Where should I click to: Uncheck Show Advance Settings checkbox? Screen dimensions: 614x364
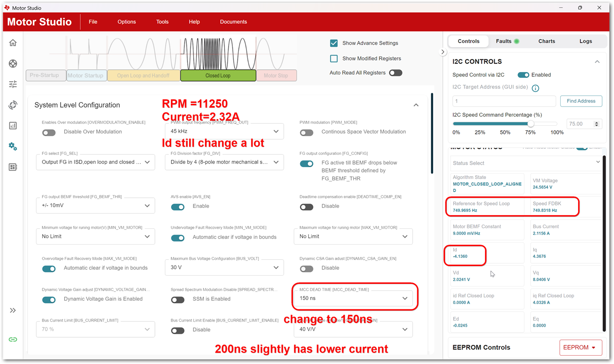pos(334,43)
